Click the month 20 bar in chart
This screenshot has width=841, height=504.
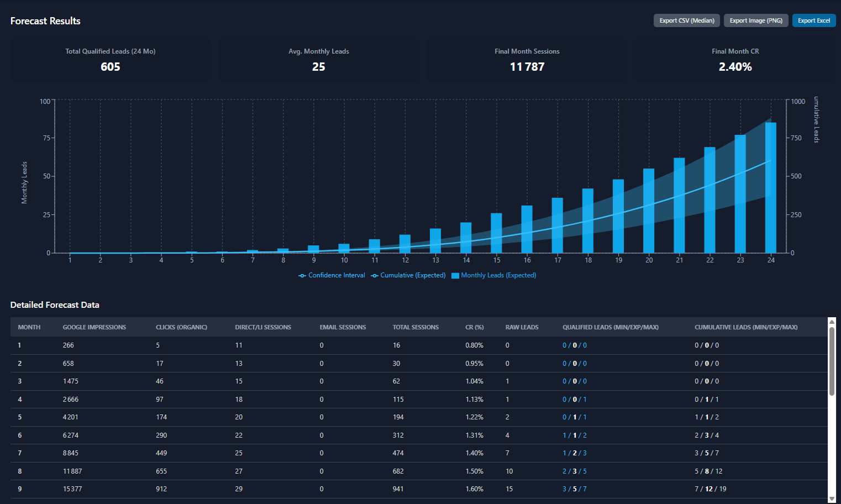pyautogui.click(x=649, y=211)
